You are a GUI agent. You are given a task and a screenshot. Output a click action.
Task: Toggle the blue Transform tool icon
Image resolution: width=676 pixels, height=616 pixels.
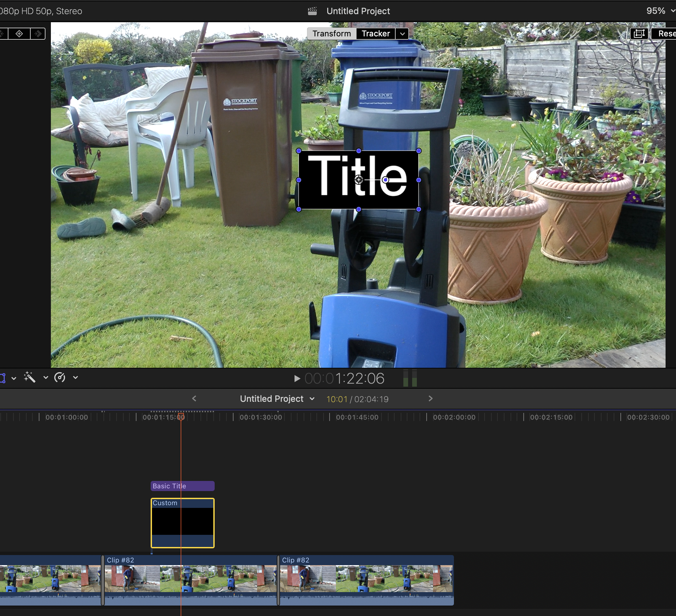point(3,378)
